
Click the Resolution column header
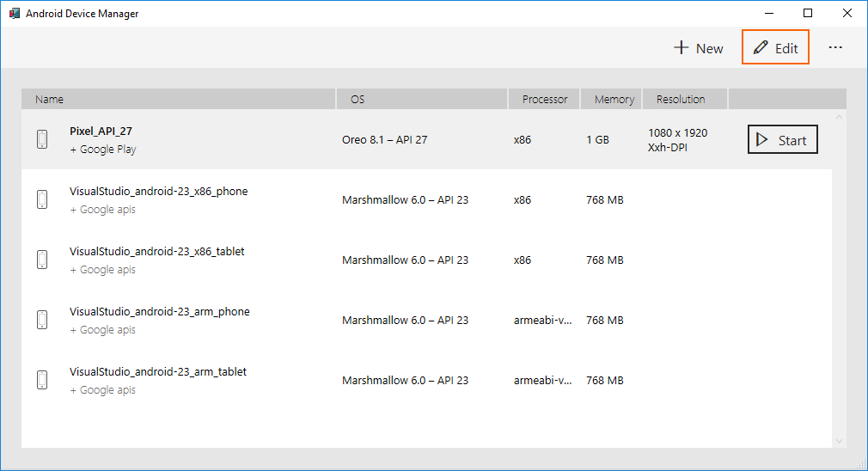[x=685, y=99]
